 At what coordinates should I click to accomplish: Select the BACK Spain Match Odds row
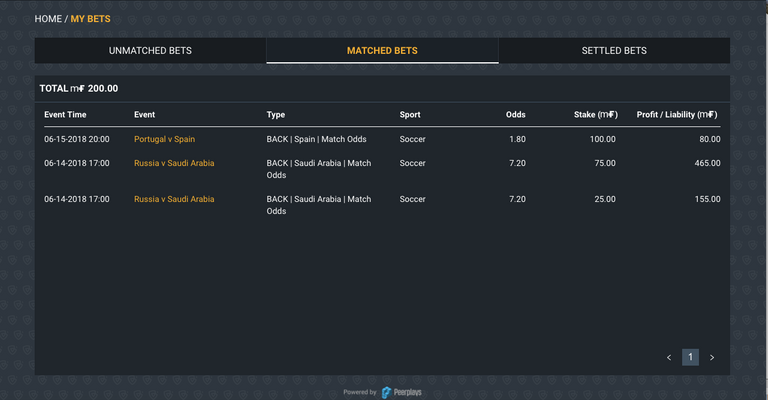click(382, 139)
